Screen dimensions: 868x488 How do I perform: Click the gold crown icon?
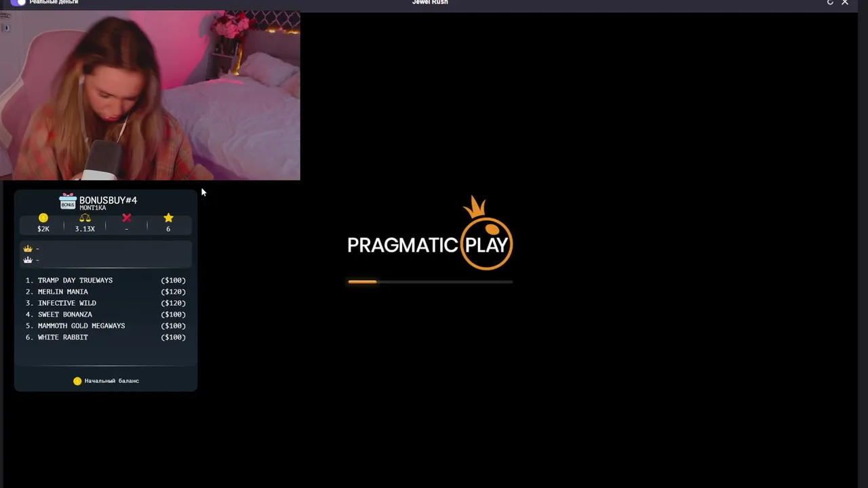(x=28, y=249)
